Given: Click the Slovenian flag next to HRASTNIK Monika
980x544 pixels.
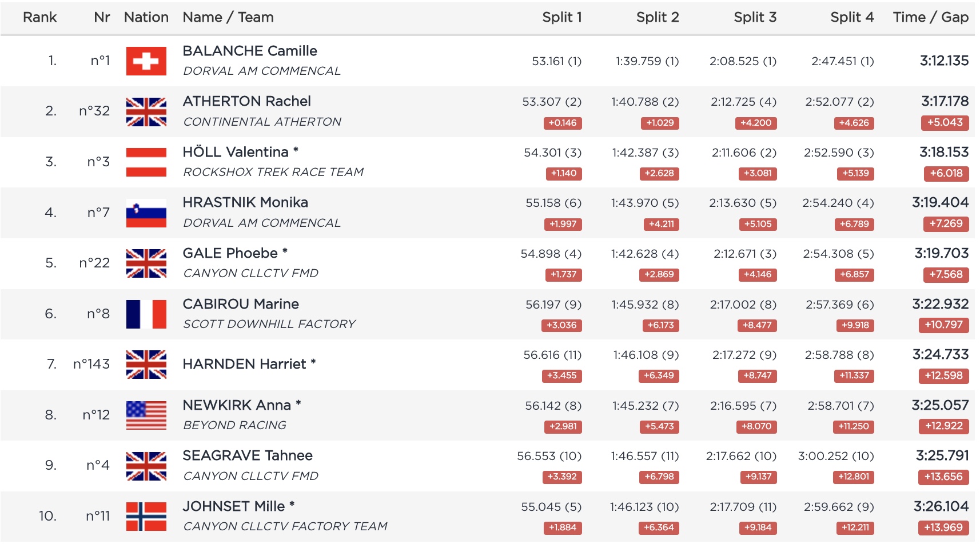Looking at the screenshot, I should (x=146, y=213).
